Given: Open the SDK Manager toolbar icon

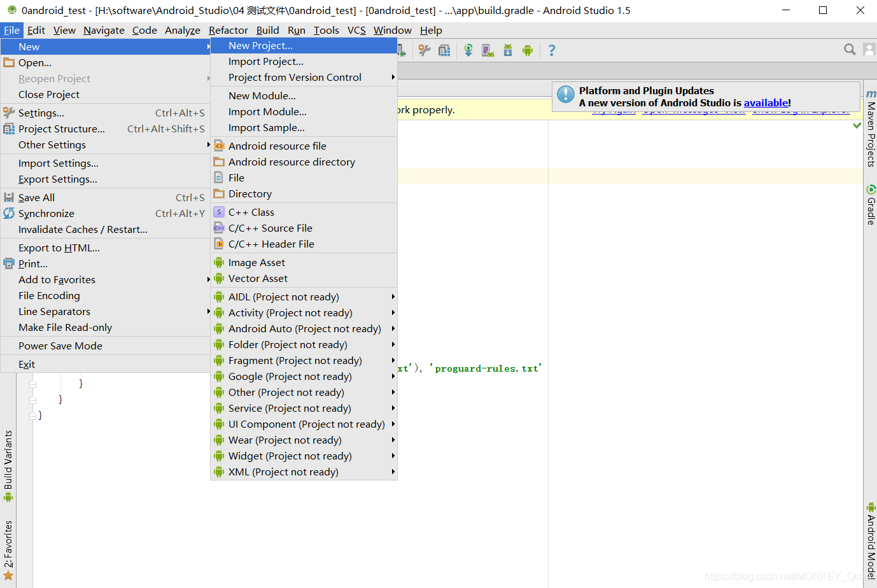Looking at the screenshot, I should 508,50.
